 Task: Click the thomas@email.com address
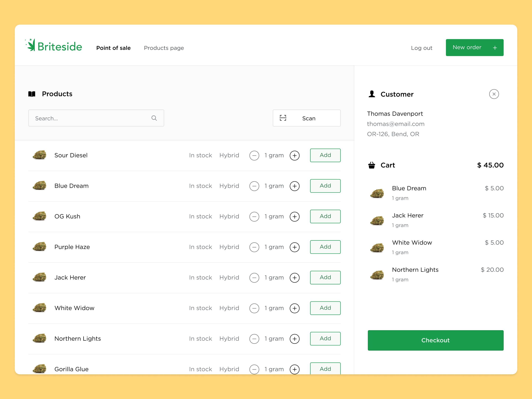point(396,124)
